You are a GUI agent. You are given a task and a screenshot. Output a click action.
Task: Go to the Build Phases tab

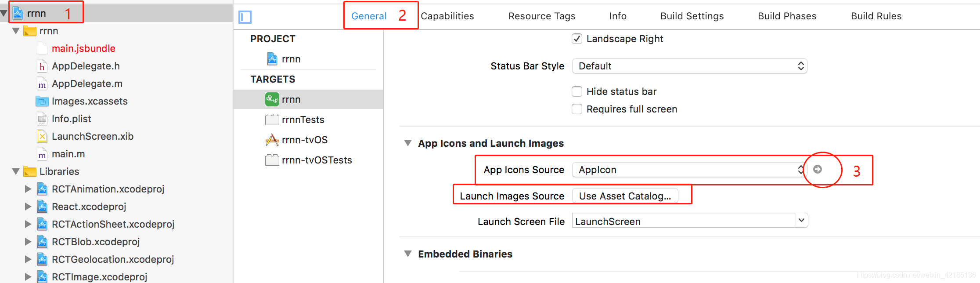point(787,16)
